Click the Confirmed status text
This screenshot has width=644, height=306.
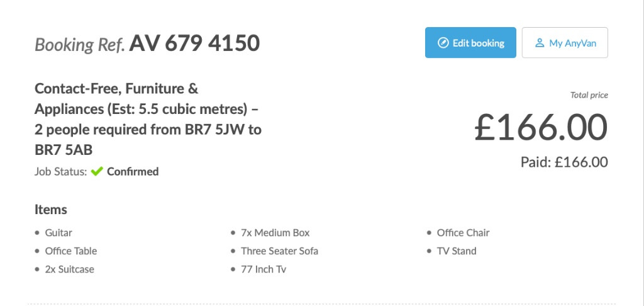tap(133, 171)
